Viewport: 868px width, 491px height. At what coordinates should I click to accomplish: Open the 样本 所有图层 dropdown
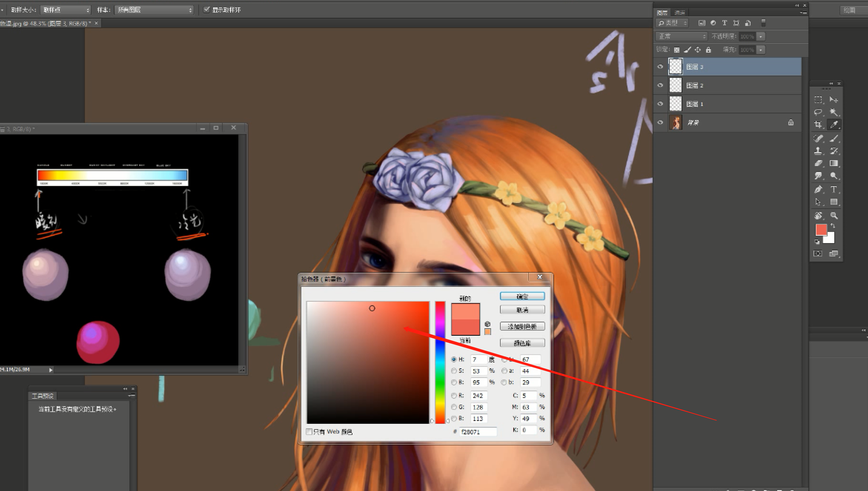tap(154, 10)
